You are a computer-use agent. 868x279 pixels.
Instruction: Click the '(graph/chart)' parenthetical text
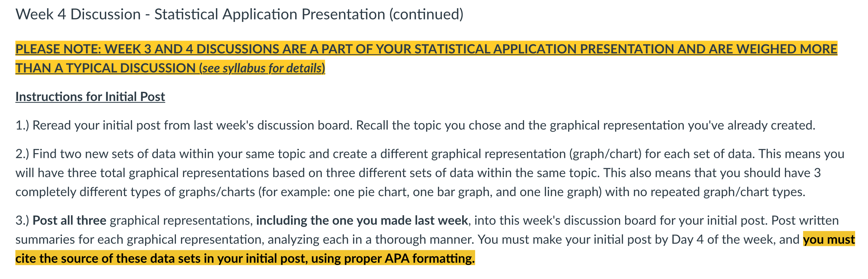pos(605,154)
